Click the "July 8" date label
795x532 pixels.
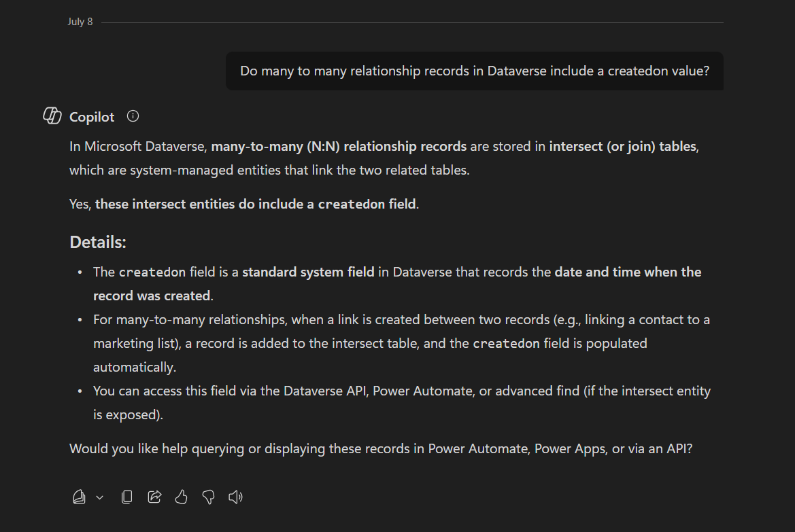point(80,22)
